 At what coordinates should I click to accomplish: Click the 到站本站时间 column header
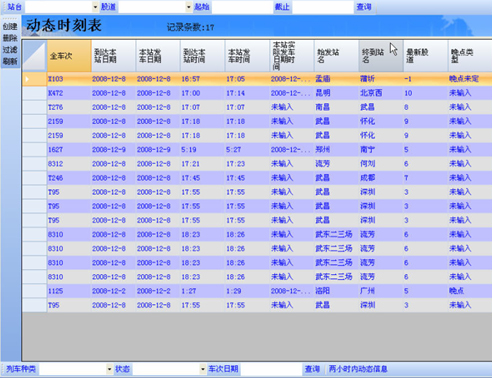click(203, 56)
